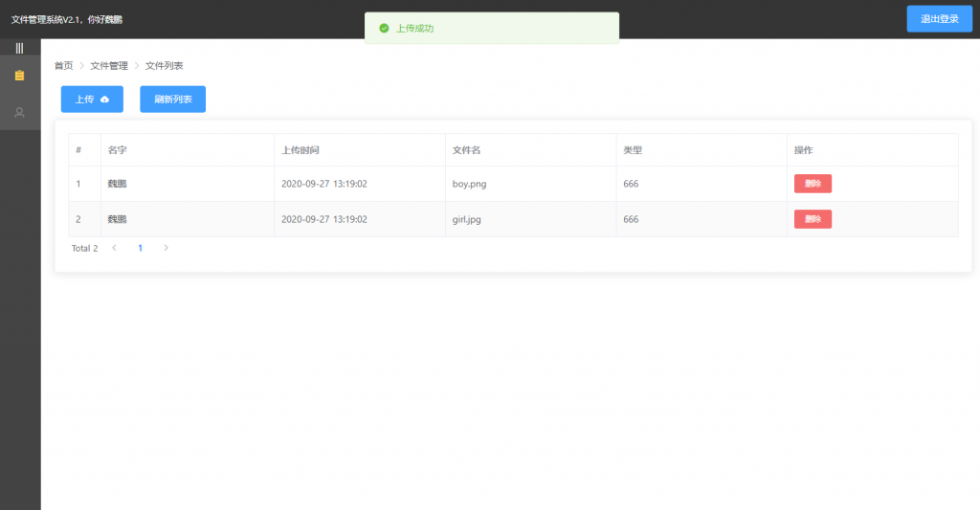Click the 上传 upload button
The width and height of the screenshot is (980, 510).
[92, 100]
